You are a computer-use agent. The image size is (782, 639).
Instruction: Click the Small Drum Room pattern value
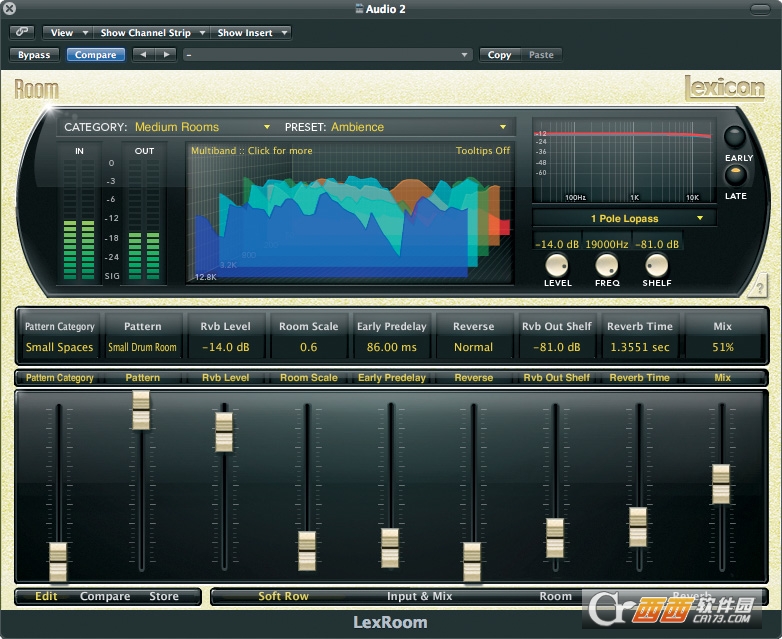[x=142, y=347]
